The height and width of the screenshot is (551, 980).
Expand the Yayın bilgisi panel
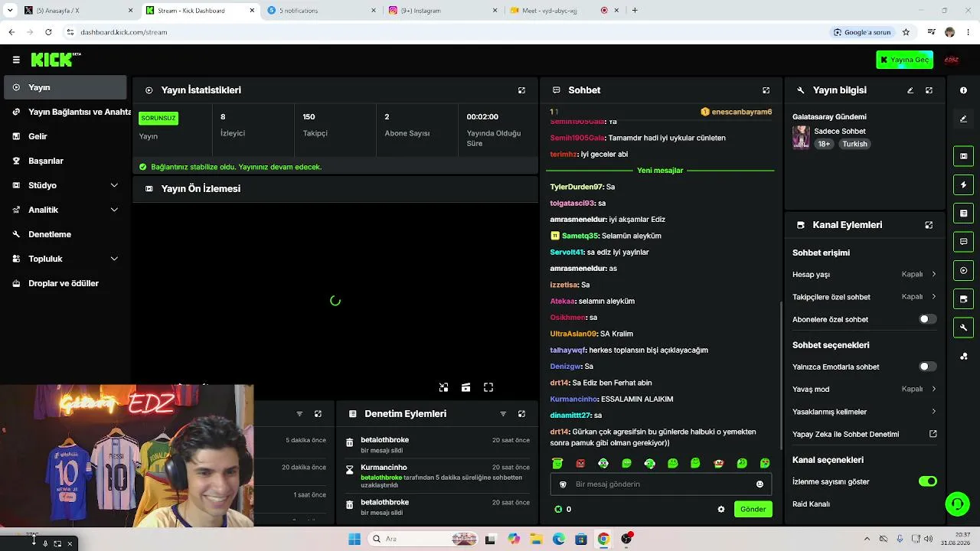click(929, 90)
